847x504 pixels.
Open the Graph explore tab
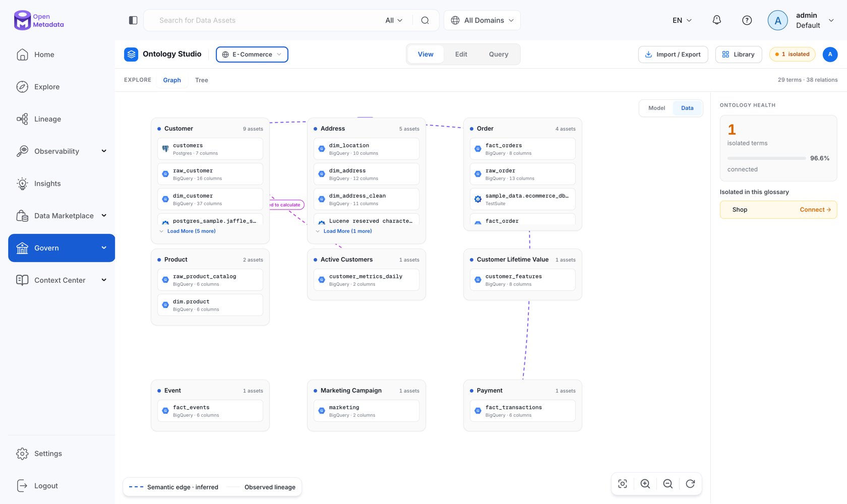[172, 80]
